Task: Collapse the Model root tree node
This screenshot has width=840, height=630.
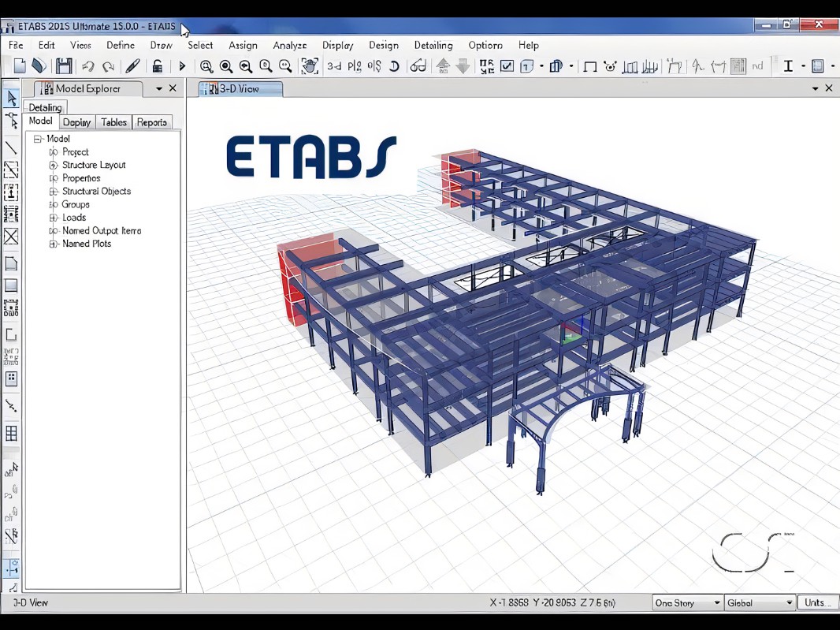Action: pyautogui.click(x=38, y=139)
